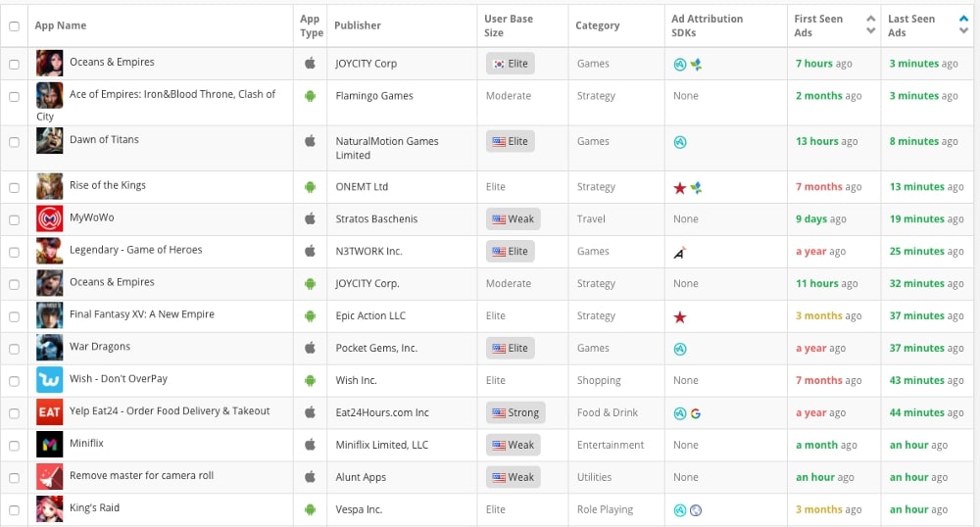Sort by First Seen Ads column arrows

(x=870, y=25)
